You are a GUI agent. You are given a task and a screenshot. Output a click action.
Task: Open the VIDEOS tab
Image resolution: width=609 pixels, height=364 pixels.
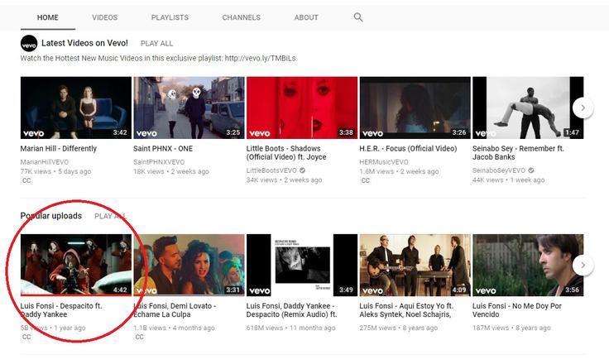click(x=105, y=17)
